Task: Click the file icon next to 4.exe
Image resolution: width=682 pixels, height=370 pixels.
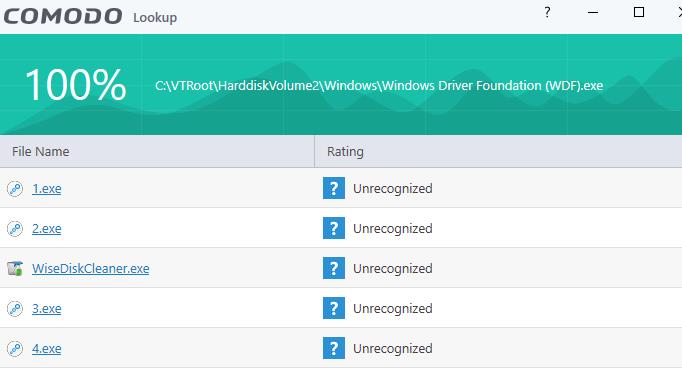Action: [15, 349]
